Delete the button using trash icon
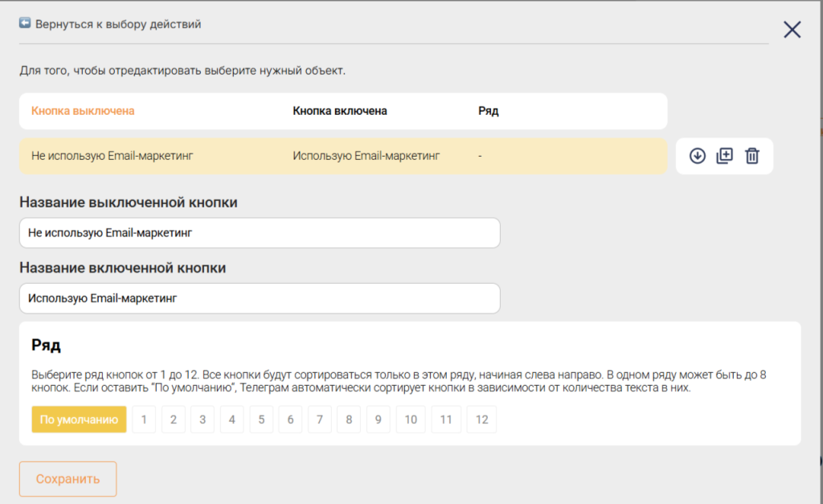Image resolution: width=823 pixels, height=504 pixels. 752,156
